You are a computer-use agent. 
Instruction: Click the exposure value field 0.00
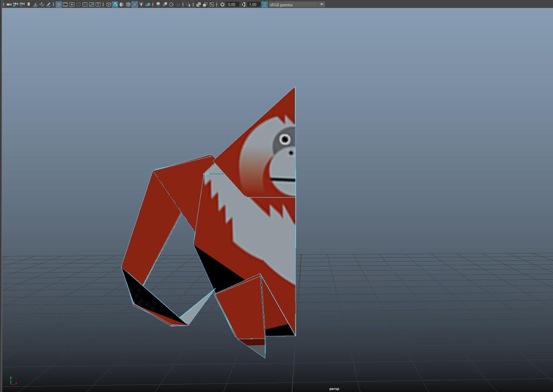click(232, 4)
